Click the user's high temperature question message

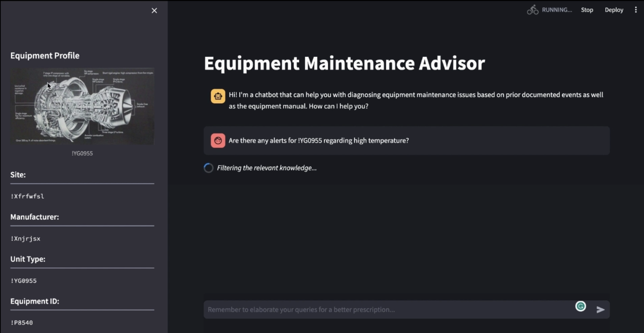318,140
